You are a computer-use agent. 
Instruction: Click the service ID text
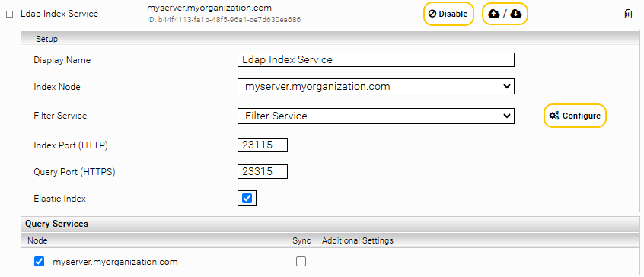tap(224, 19)
